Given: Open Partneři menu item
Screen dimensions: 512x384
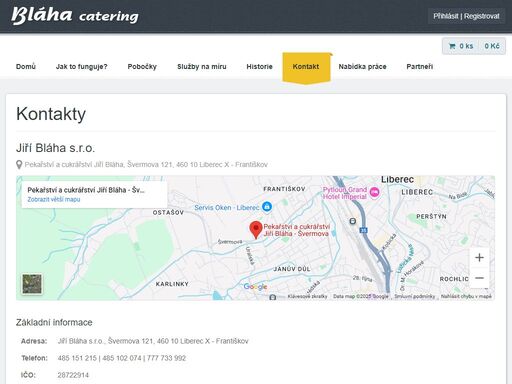Looking at the screenshot, I should pyautogui.click(x=420, y=66).
